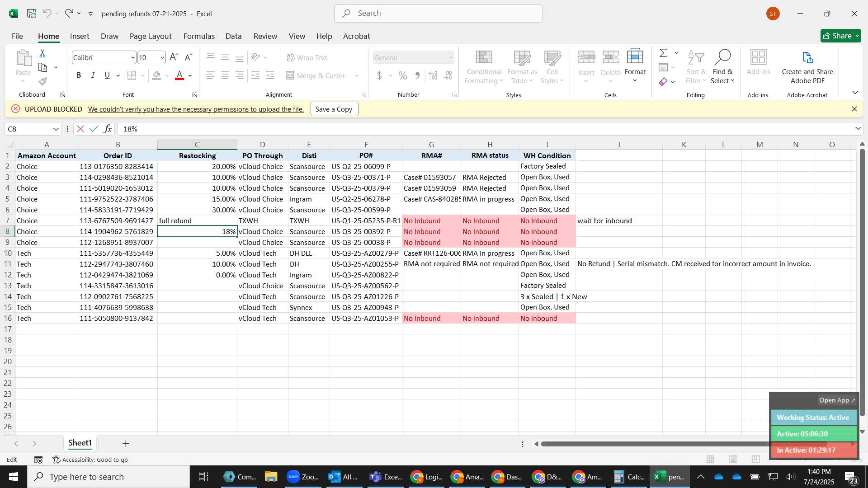Apply the Fill Color bucket
Screen dimensions: 868x488
pos(156,75)
